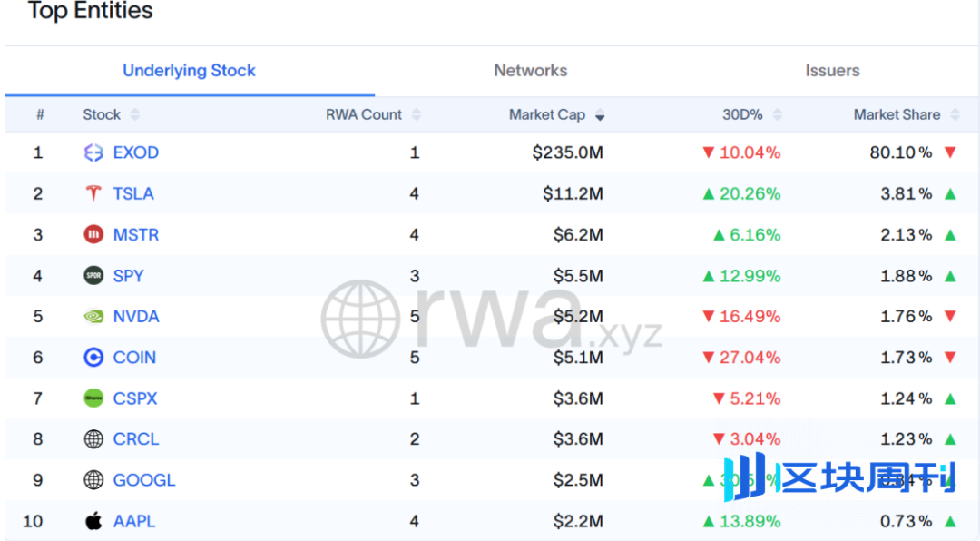The width and height of the screenshot is (980, 541).
Task: Sort by Market Cap column arrows
Action: point(600,115)
